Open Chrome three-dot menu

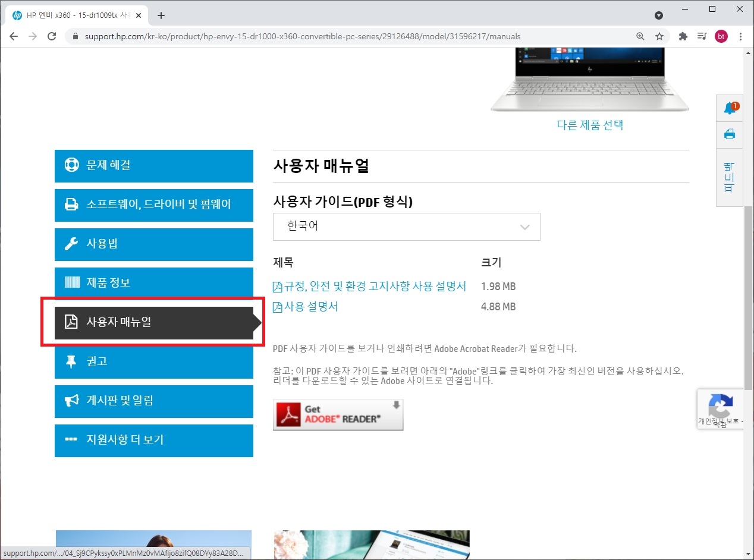(x=741, y=36)
